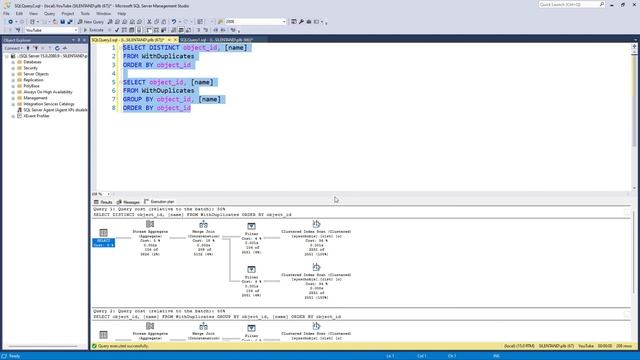This screenshot has width=640, height=360.
Task: Pin the Object Explorer panel
Action: (x=79, y=40)
